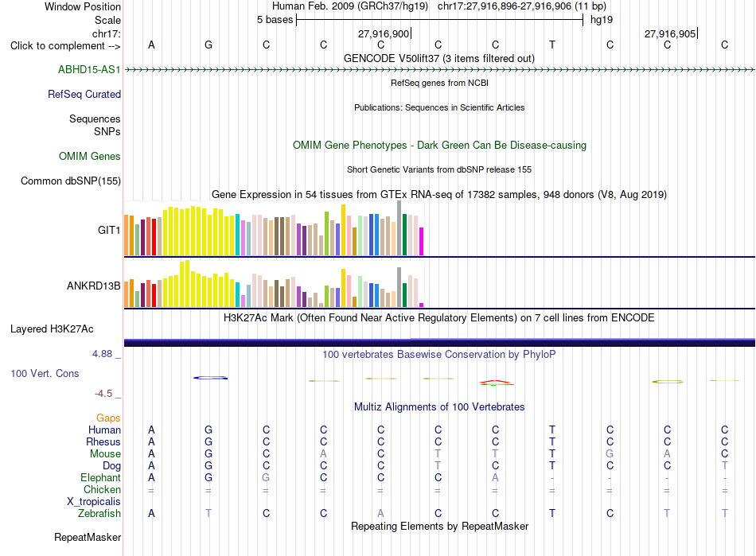Click the hg19 label beside scale bar
Screen dimensions: 756x556
[x=602, y=20]
